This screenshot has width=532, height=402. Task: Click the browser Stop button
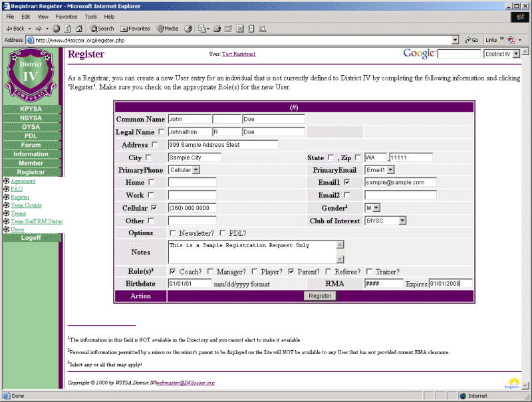[57, 29]
